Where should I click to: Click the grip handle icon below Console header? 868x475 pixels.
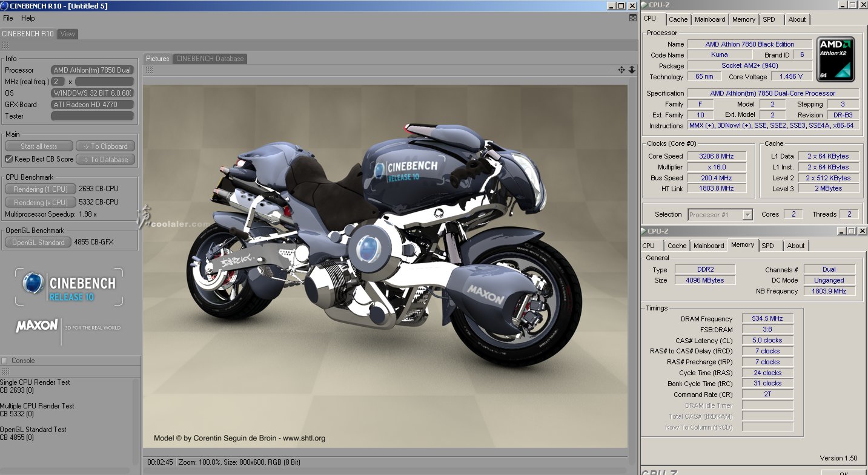click(5, 372)
